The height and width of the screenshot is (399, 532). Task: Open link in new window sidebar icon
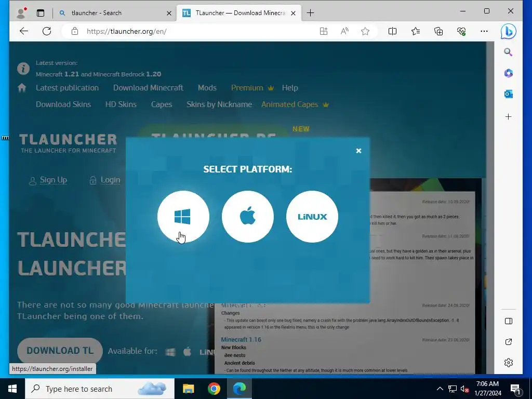508,342
